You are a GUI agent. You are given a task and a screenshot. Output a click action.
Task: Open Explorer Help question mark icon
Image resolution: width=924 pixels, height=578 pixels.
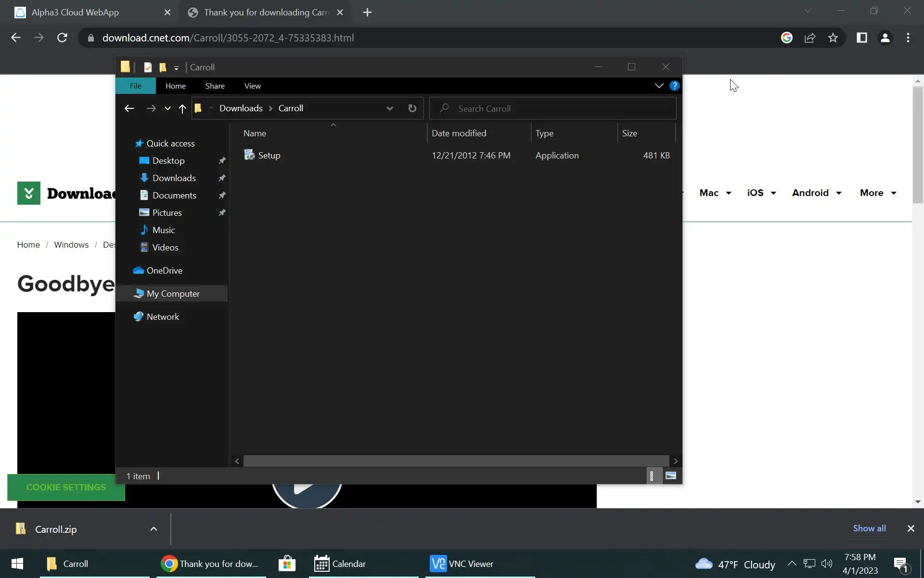tap(674, 86)
